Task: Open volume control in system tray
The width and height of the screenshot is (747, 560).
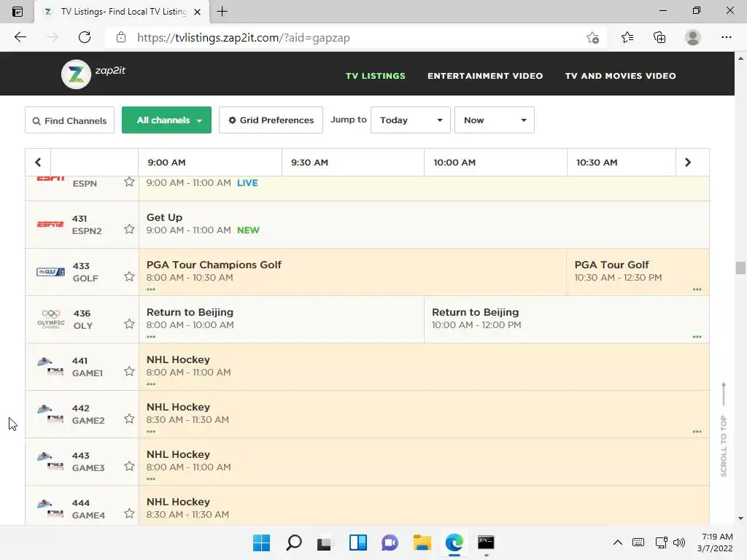Action: pos(679,542)
